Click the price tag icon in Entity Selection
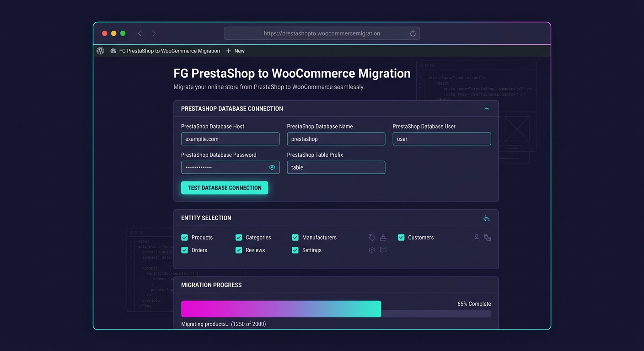Screen dimensions: 644x351 (372, 238)
